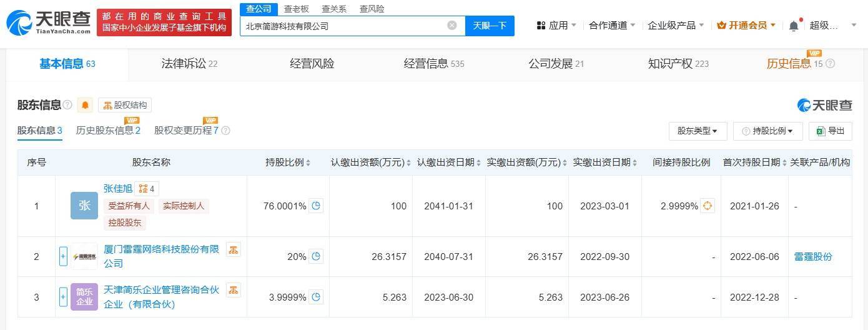The height and width of the screenshot is (330, 868).
Task: Expand row for 天津简乐企业管理咨询合伙企业
Action: (x=63, y=297)
